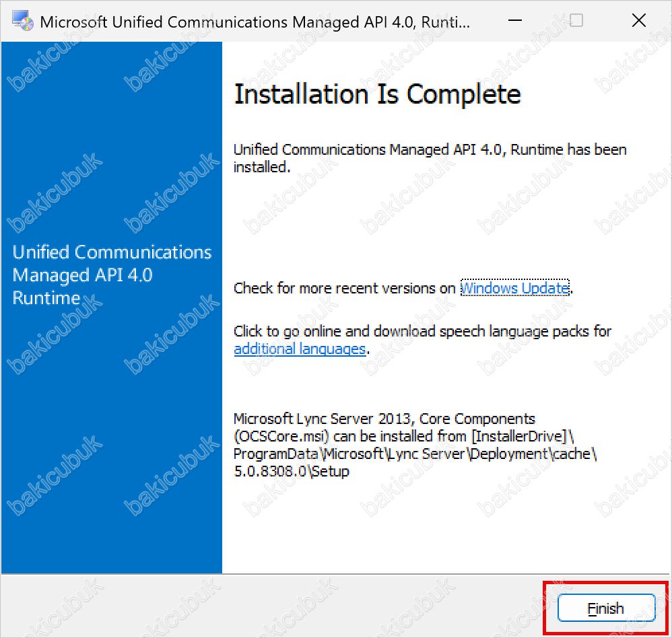
Task: Follow the additional languages link
Action: click(300, 349)
